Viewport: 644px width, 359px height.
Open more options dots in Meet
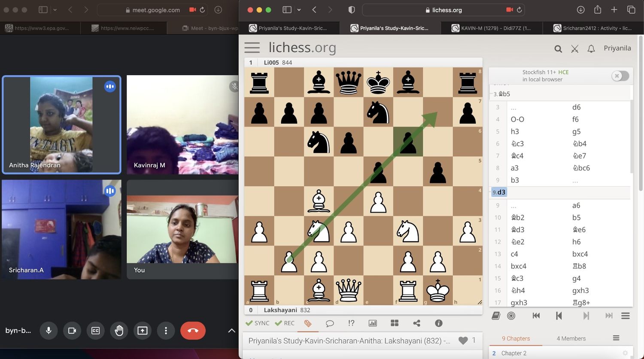[166, 330]
